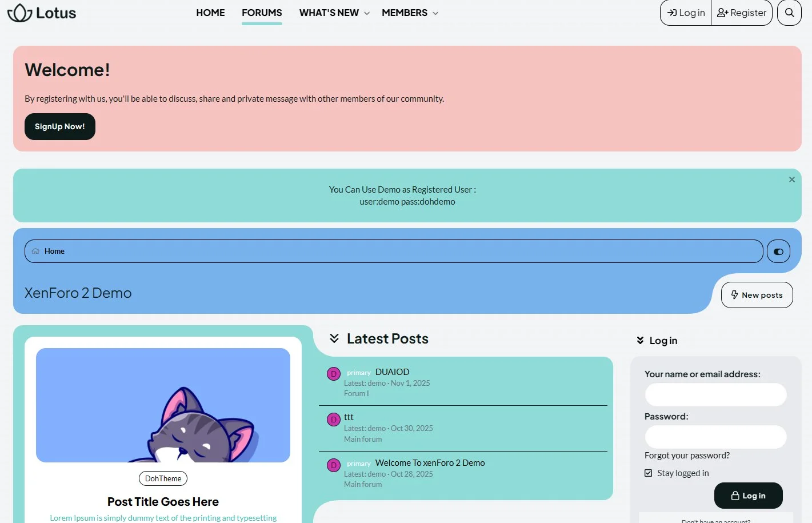The height and width of the screenshot is (523, 812).
Task: Open the New posts button
Action: [x=757, y=295]
